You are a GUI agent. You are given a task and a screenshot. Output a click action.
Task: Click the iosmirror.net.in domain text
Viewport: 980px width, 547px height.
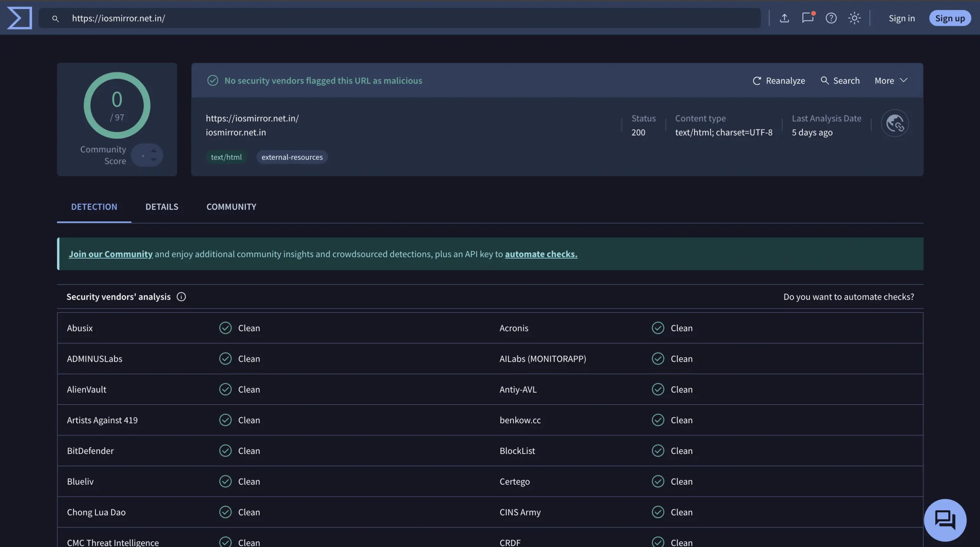pyautogui.click(x=236, y=132)
